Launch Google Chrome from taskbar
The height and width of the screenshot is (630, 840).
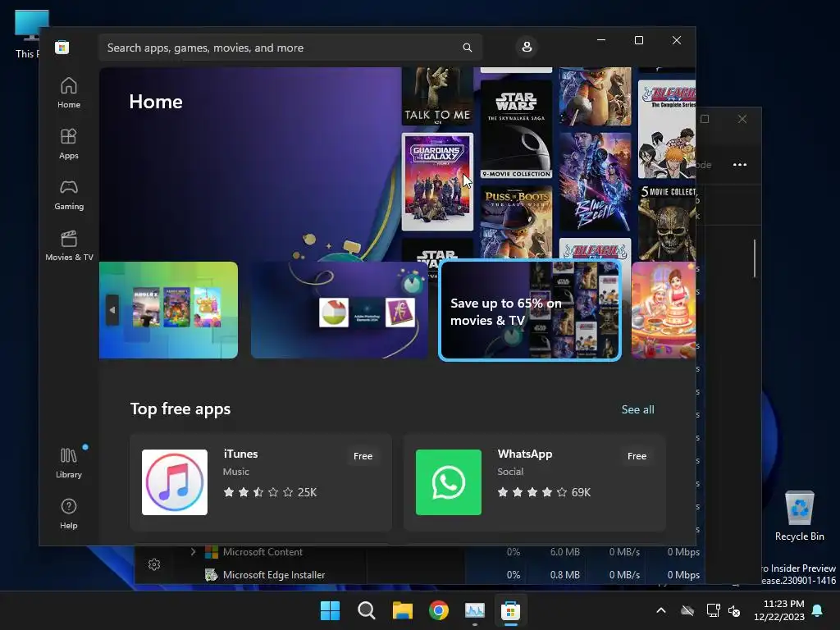pyautogui.click(x=439, y=610)
